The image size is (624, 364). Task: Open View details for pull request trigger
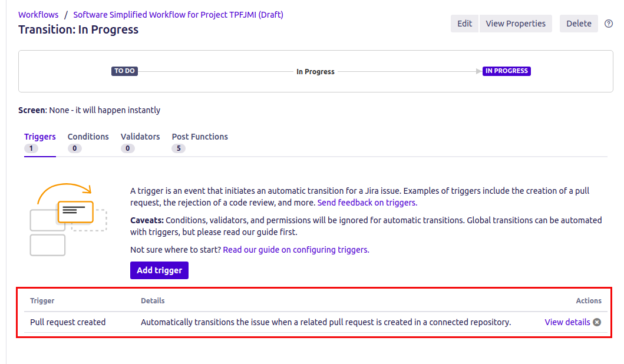click(567, 322)
